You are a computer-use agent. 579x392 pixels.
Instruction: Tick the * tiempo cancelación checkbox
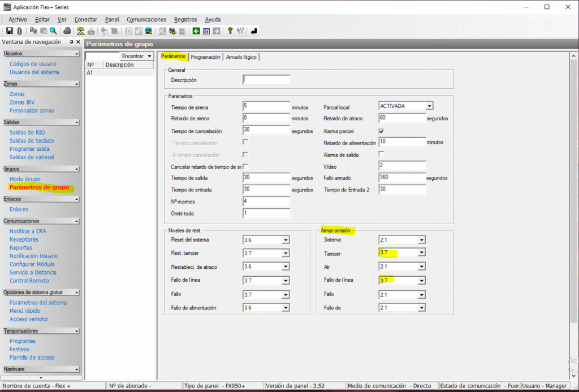[x=245, y=142]
